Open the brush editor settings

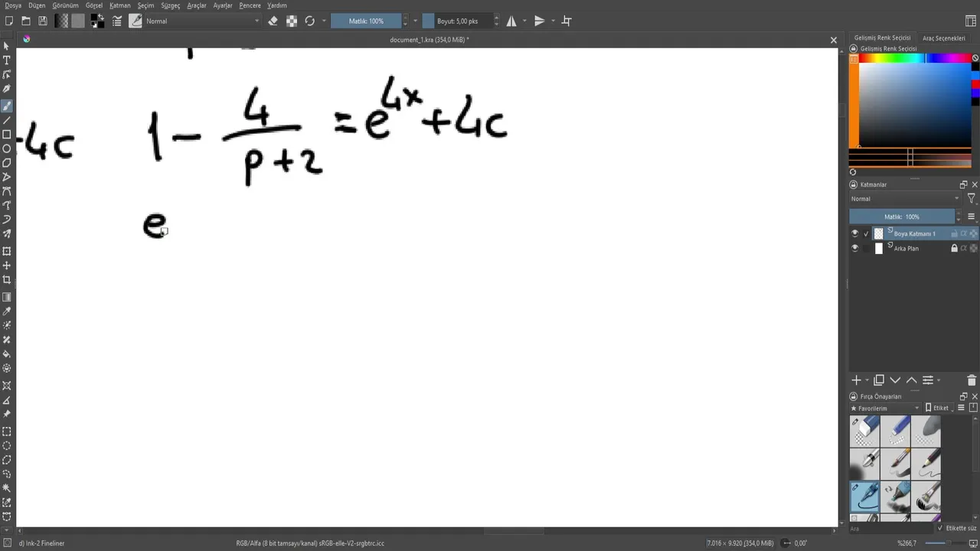pos(117,21)
